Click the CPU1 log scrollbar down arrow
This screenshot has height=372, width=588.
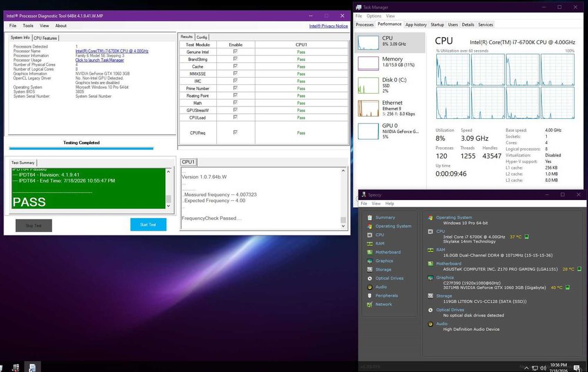343,226
